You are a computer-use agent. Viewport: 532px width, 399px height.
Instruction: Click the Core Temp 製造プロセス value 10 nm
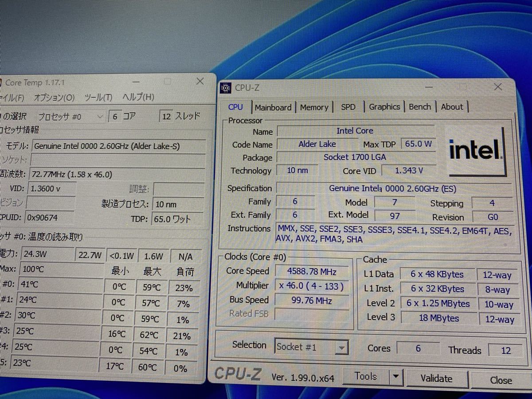click(179, 204)
